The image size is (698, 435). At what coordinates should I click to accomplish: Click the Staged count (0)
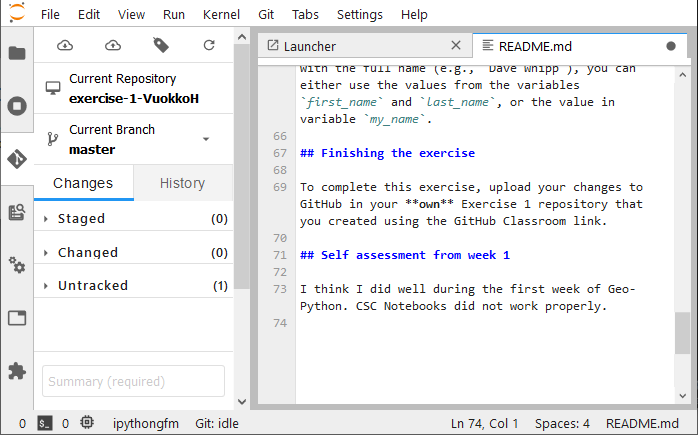(219, 219)
